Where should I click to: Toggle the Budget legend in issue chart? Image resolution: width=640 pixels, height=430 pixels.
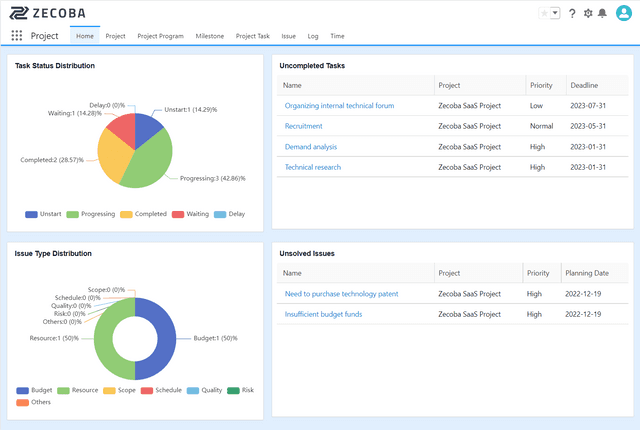(34, 390)
